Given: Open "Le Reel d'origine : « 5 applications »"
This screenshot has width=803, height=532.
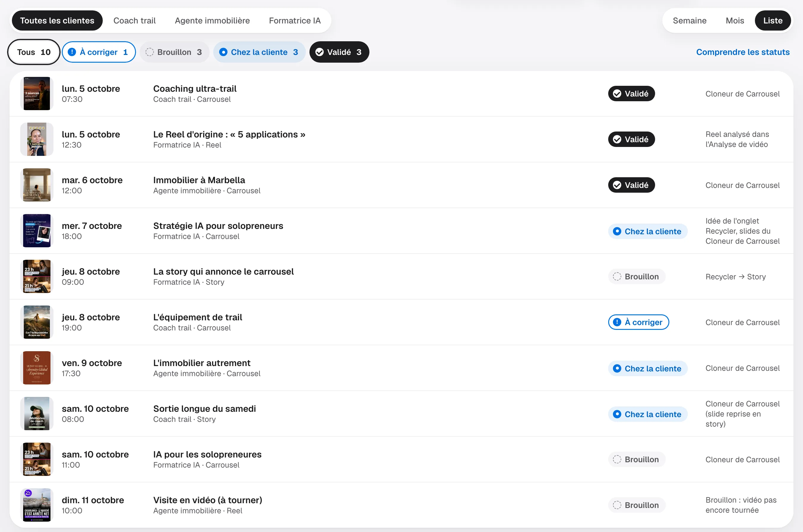Looking at the screenshot, I should (229, 134).
